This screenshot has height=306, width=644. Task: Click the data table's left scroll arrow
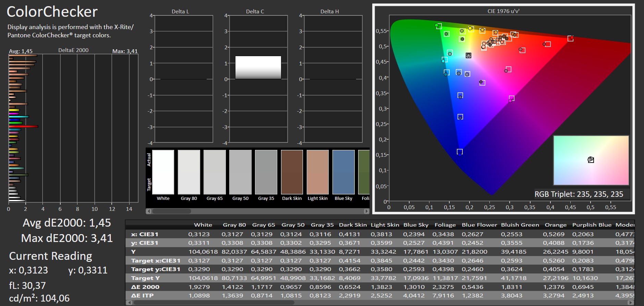click(129, 303)
